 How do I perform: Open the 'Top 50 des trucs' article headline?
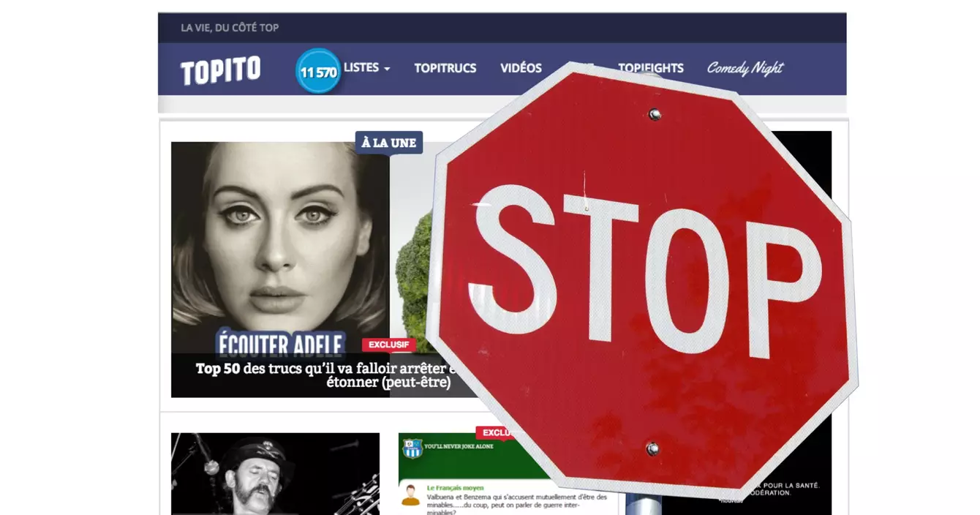coord(322,375)
